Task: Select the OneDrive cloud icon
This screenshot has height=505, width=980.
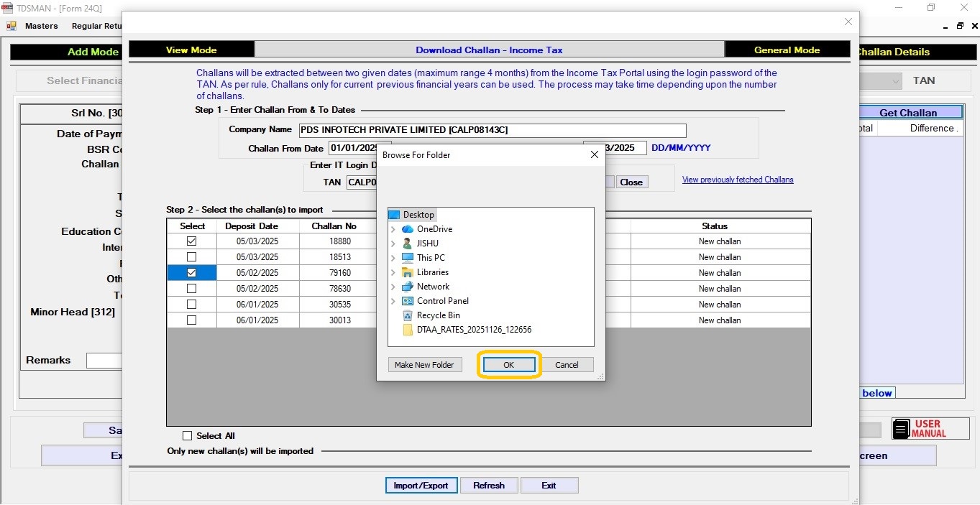Action: [x=408, y=229]
